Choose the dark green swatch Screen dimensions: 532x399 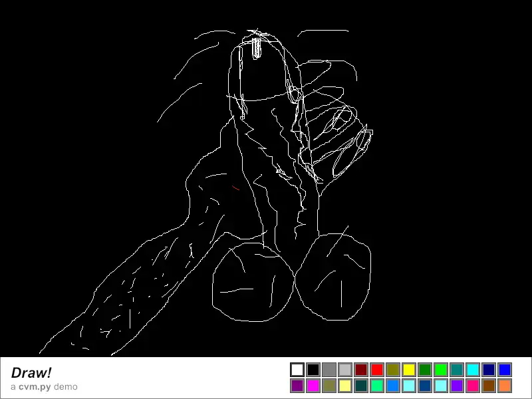(x=425, y=370)
